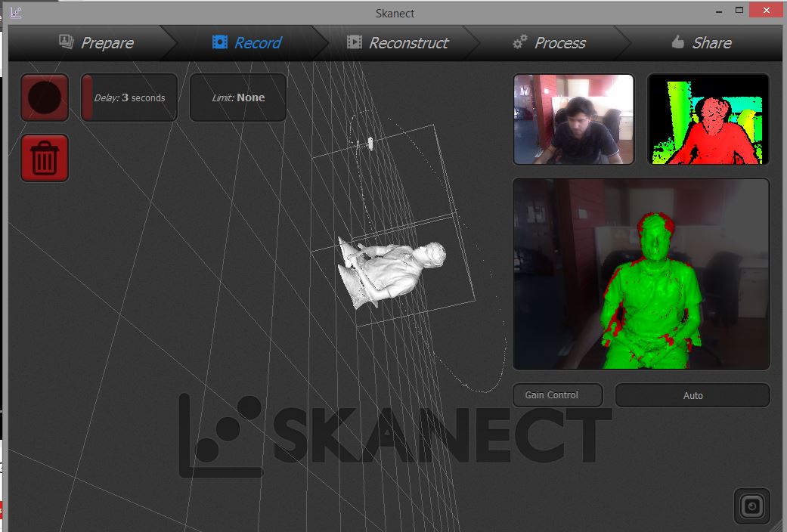Click the Gain Control label button
The height and width of the screenshot is (532, 787).
coord(558,395)
